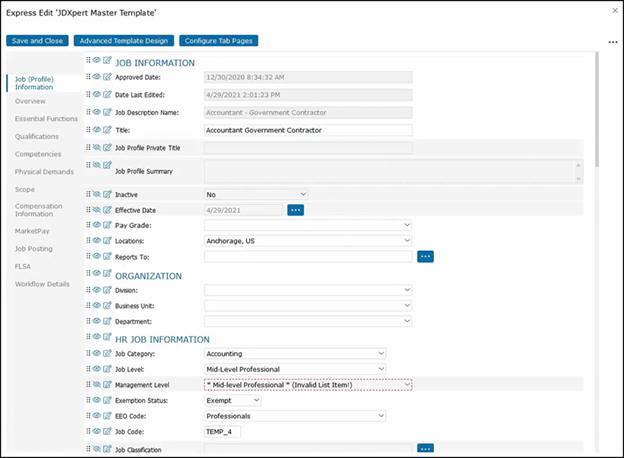624x458 pixels.
Task: Click the edit icon for Job Code
Action: (107, 431)
